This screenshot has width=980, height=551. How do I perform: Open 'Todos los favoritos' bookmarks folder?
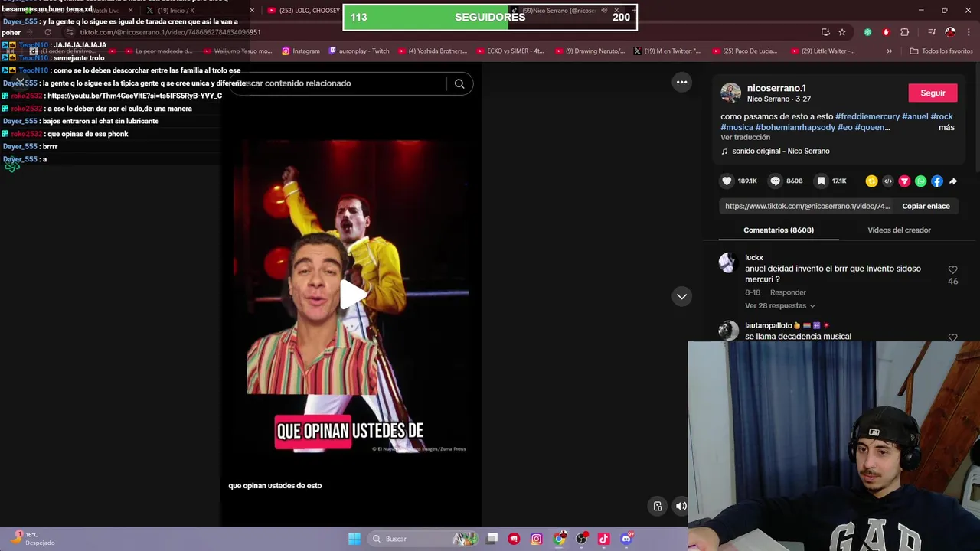point(941,51)
